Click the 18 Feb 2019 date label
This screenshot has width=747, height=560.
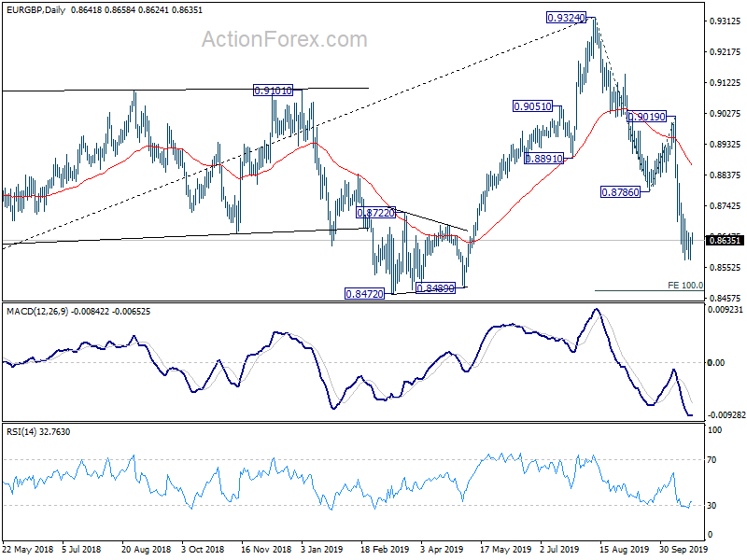click(385, 549)
